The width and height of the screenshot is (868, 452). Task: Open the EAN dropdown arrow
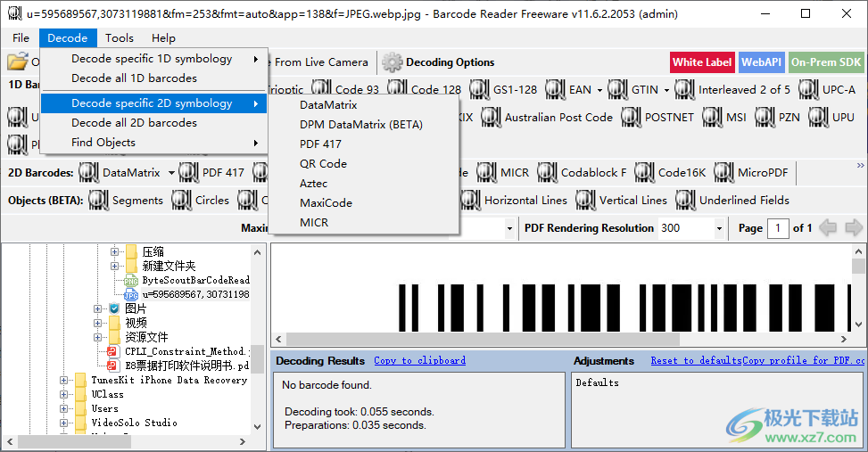click(x=599, y=90)
